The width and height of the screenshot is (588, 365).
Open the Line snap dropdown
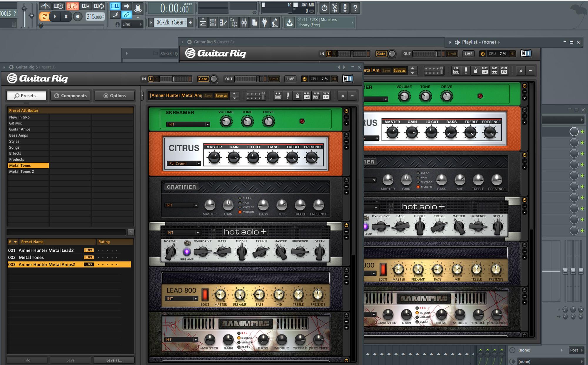coord(132,24)
